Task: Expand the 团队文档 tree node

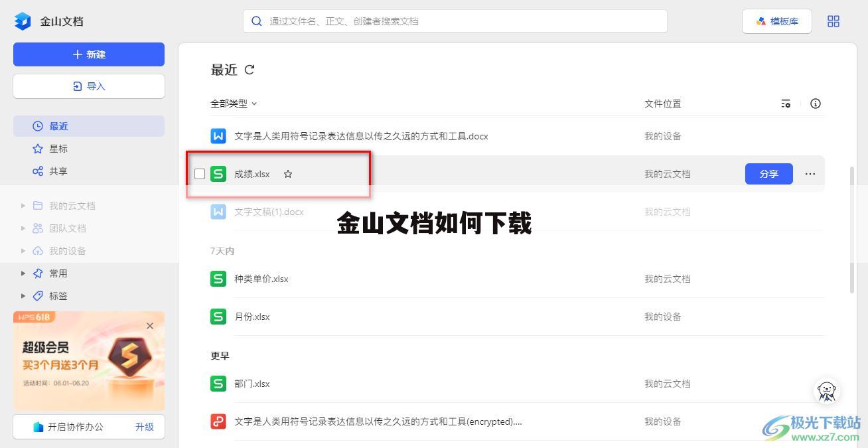Action: coord(23,228)
